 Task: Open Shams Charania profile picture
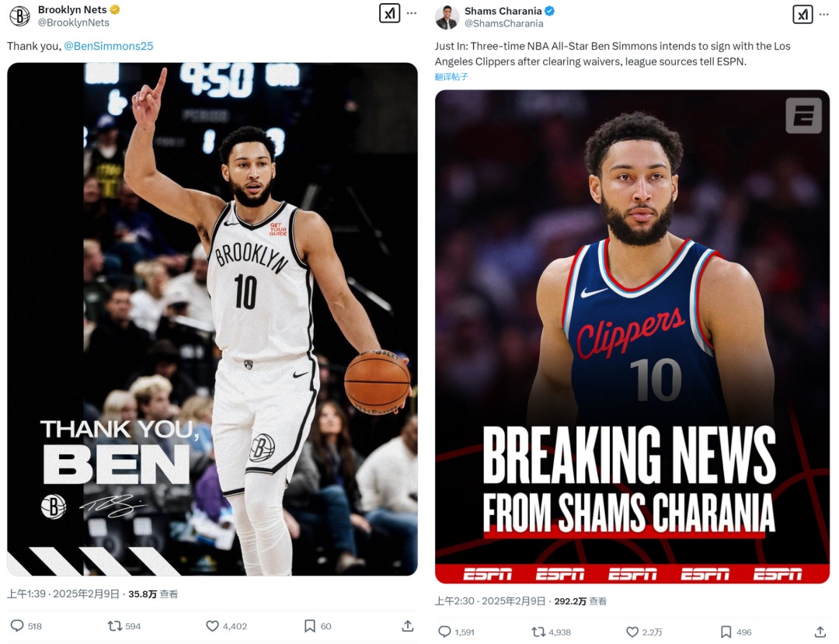pyautogui.click(x=446, y=17)
